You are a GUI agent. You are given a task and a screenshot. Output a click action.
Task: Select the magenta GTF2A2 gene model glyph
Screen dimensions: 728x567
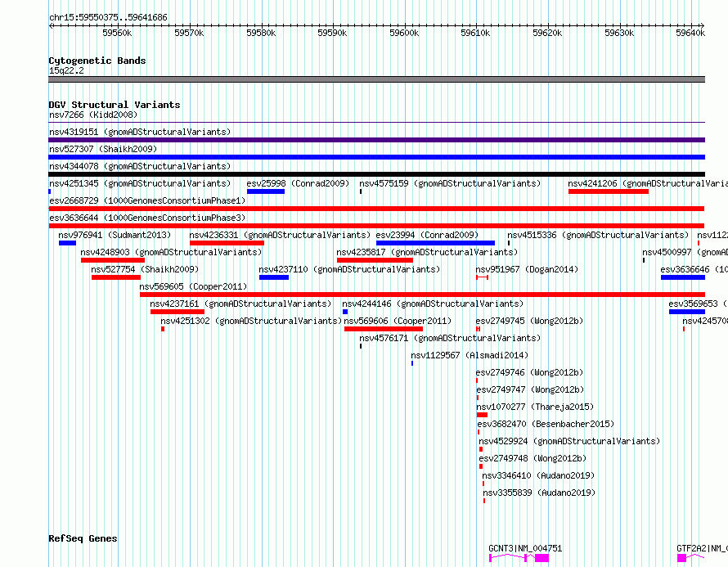coord(690,558)
